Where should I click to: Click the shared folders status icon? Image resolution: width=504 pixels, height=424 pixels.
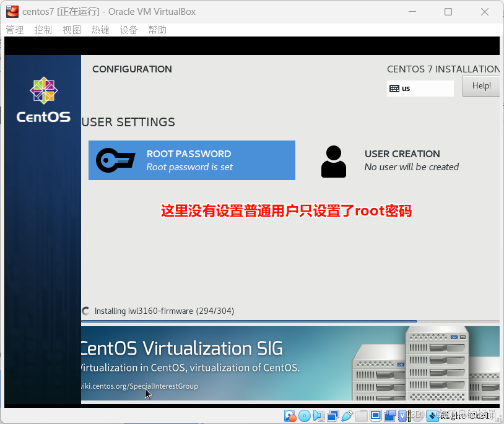[x=362, y=416]
